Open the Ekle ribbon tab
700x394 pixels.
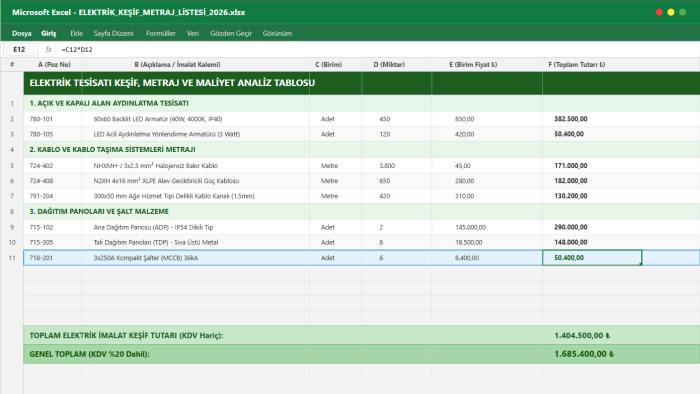(76, 33)
